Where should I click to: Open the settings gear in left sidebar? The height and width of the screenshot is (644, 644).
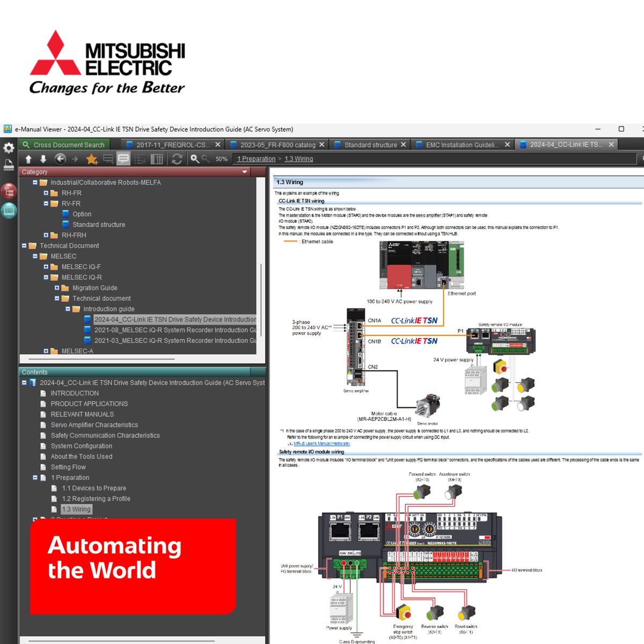[9, 148]
